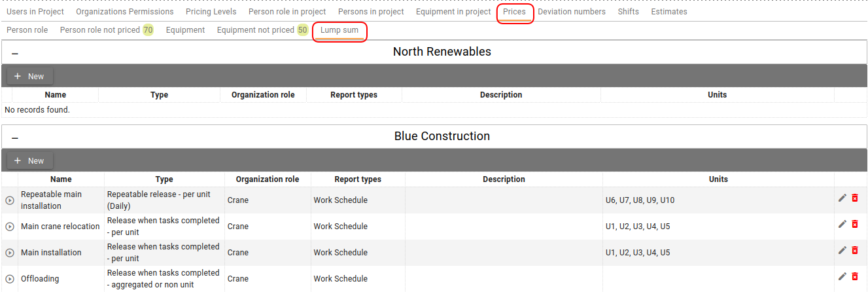868x292 pixels.
Task: Add new lump sum for Blue Construction
Action: point(29,161)
